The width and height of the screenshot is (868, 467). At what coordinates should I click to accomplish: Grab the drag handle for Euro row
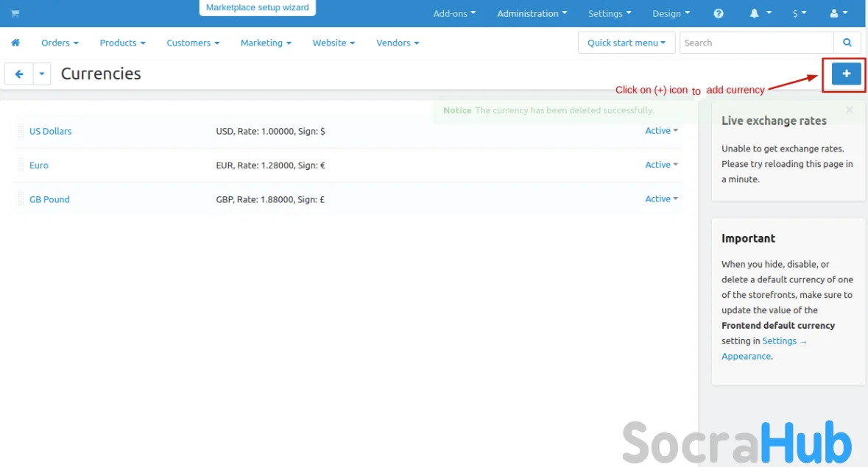pyautogui.click(x=21, y=165)
